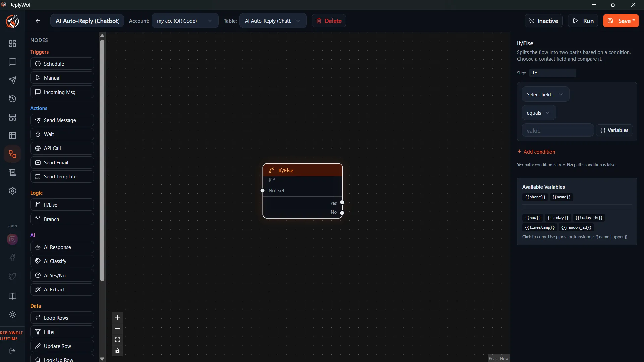
Task: Open the table grid sidebar icon
Action: (x=12, y=136)
